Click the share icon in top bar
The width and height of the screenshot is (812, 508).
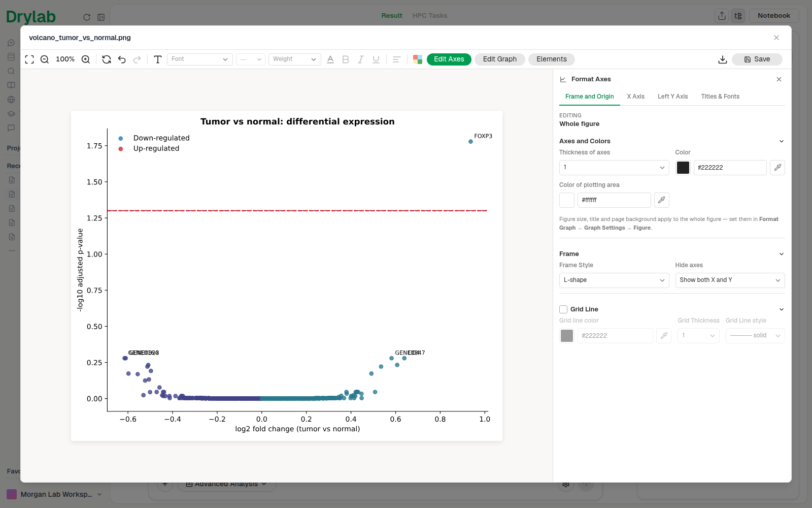[x=722, y=16]
